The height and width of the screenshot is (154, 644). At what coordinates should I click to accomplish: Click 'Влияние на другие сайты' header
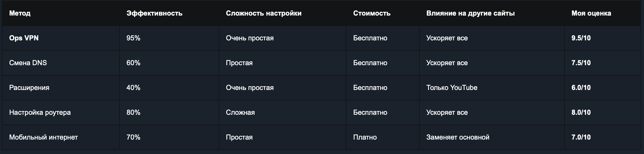pyautogui.click(x=470, y=13)
